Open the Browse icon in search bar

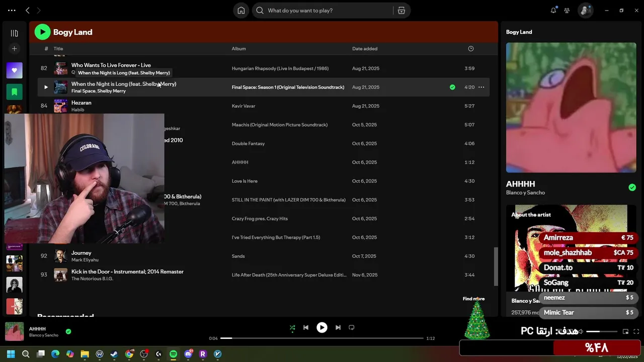(401, 10)
